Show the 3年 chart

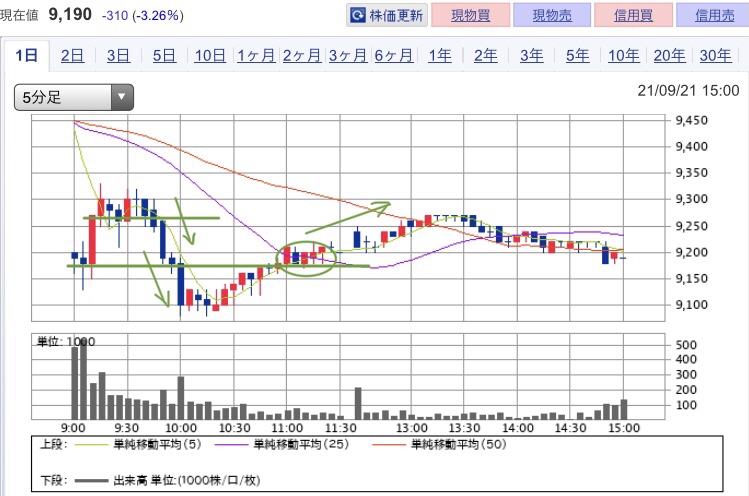pos(531,56)
